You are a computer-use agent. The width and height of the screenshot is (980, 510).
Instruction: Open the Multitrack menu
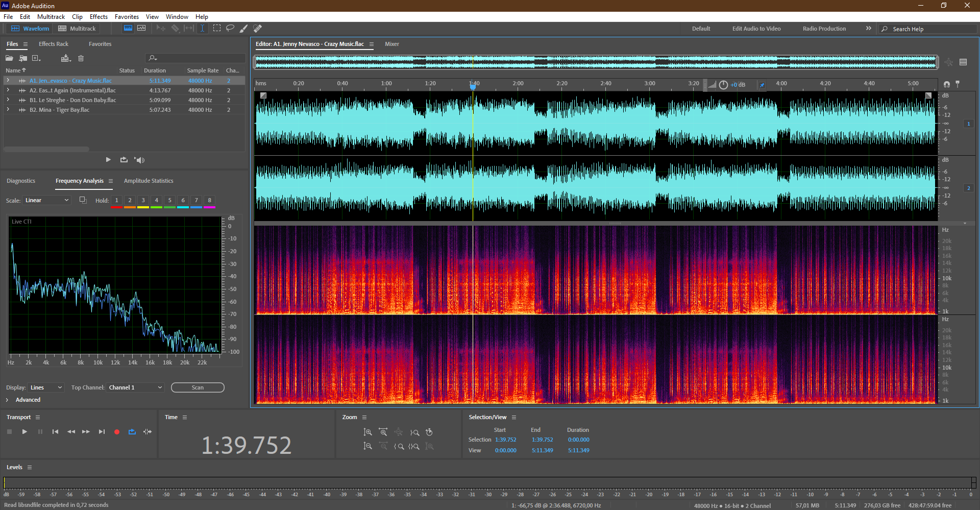[51, 17]
